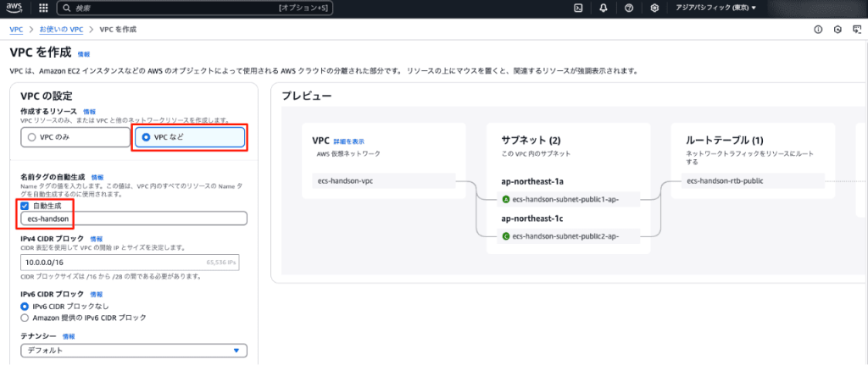Launch CloudShell from the top bar
The width and height of the screenshot is (868, 376).
577,8
